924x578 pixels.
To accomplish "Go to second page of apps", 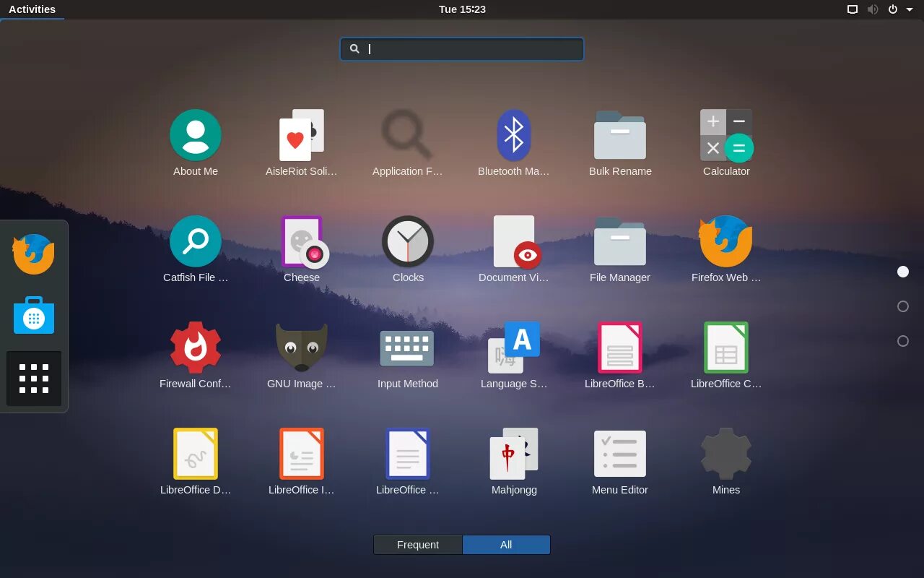I will pos(903,306).
